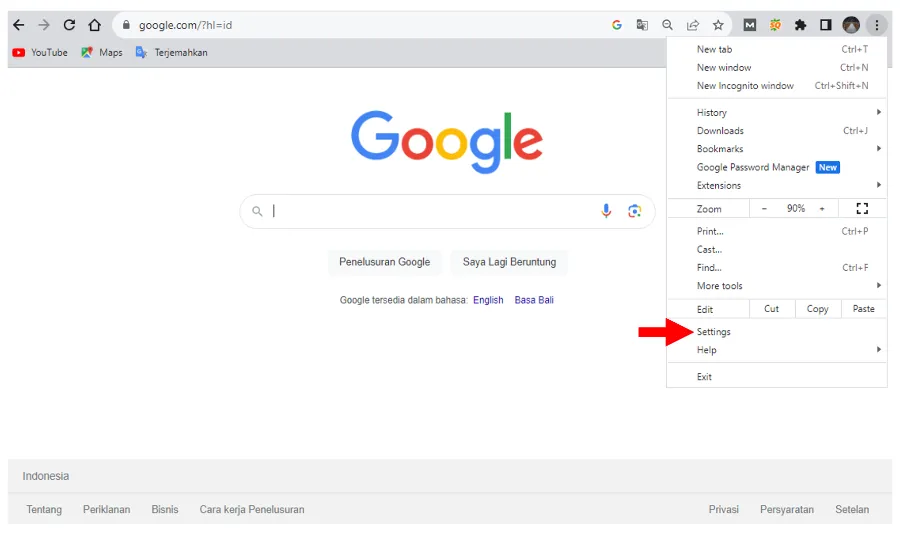Expand the History submenu
Screen dimensions: 900x552
point(777,112)
